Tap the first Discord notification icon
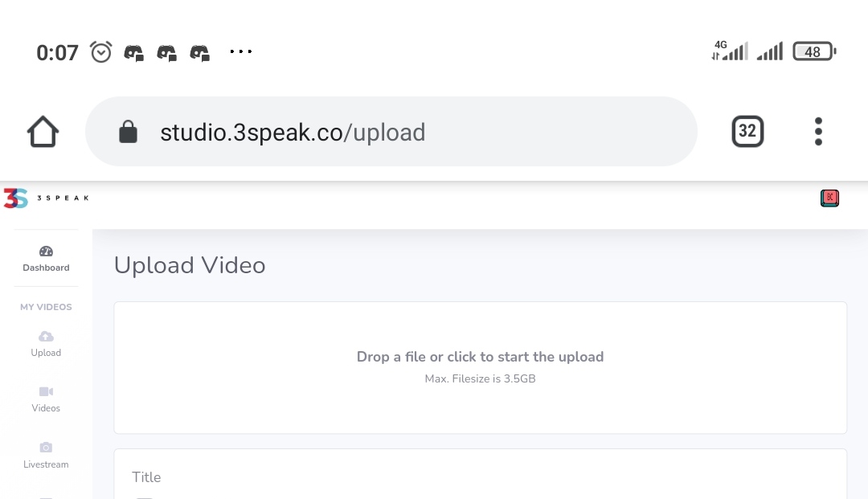868x499 pixels. pos(133,52)
